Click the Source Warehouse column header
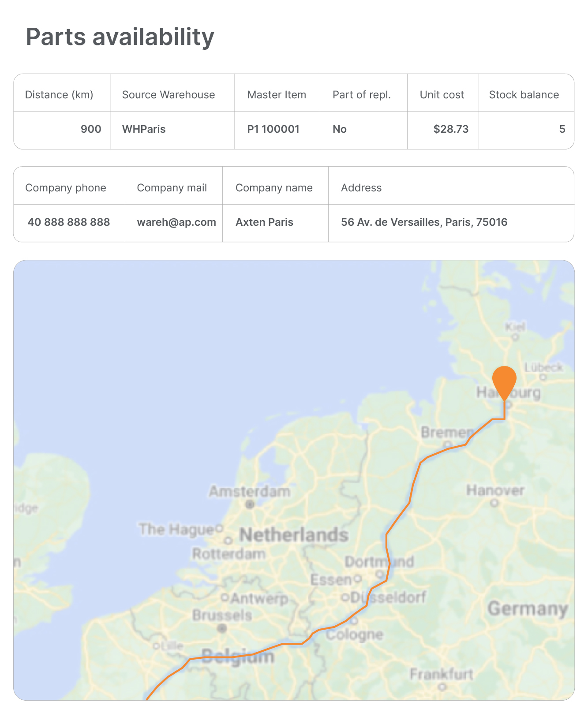 169,95
